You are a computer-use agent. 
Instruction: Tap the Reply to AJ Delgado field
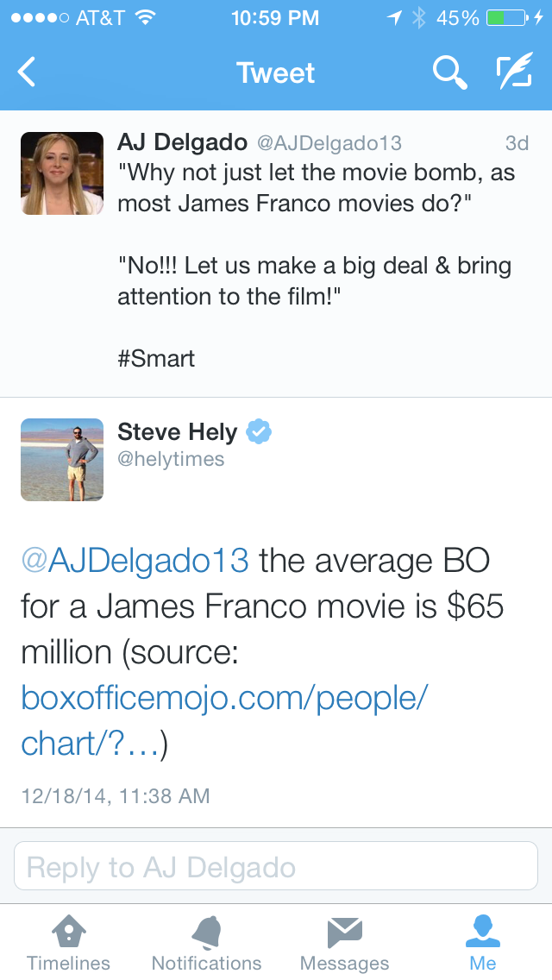(x=276, y=866)
